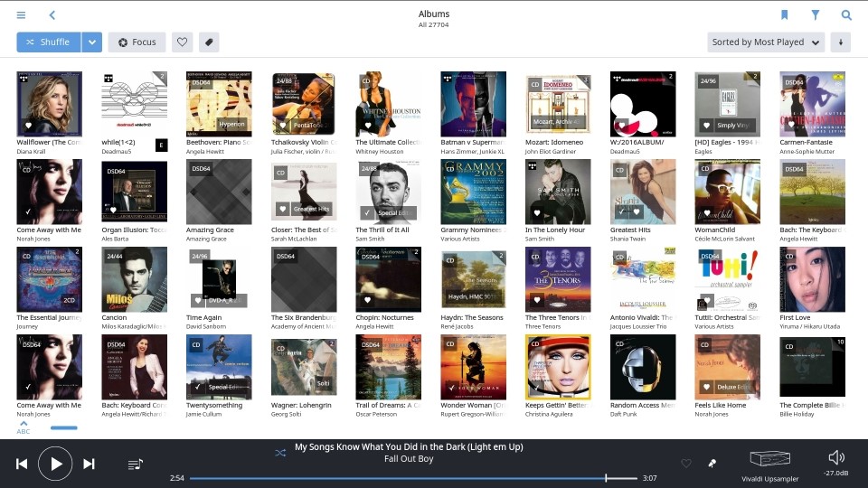
Task: Open Keeps Gettin' Better album cover
Action: (558, 367)
